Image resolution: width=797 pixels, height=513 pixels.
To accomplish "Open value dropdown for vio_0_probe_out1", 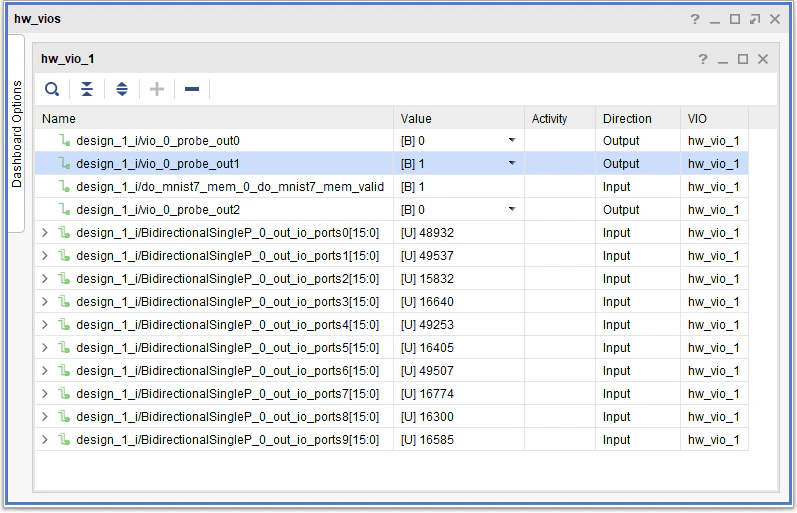I will coord(512,163).
